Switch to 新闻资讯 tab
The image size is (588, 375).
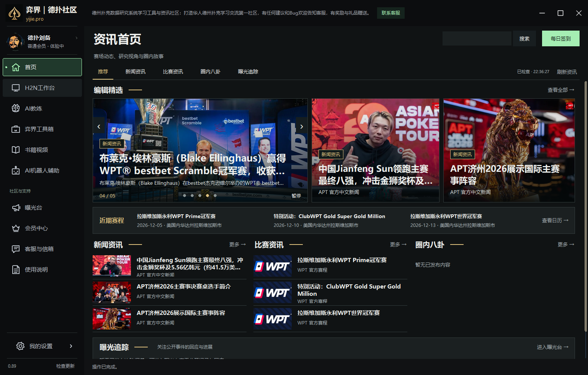click(x=136, y=72)
